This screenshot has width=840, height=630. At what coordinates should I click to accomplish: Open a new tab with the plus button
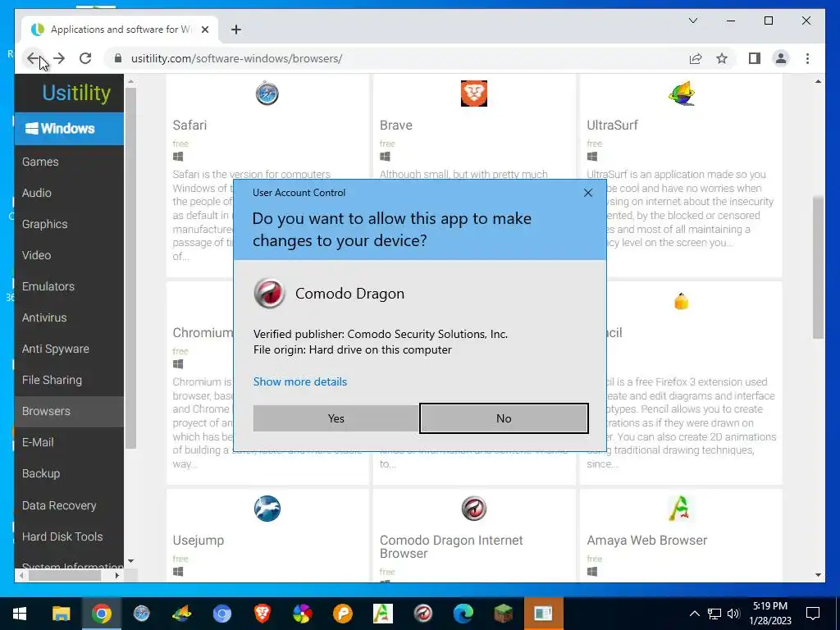pos(235,30)
